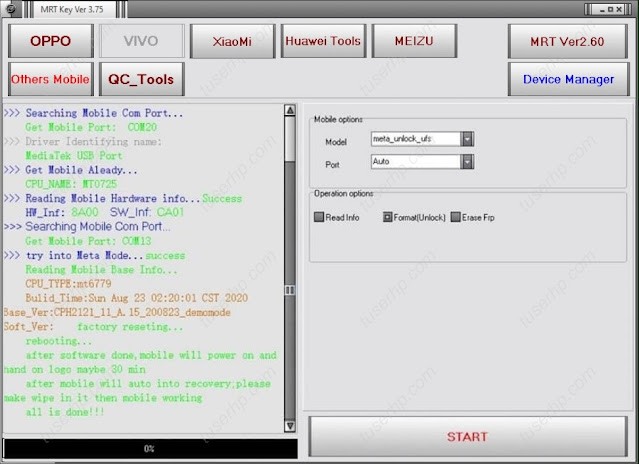Select the VIVO brand button
This screenshot has width=639, height=464.
141,41
